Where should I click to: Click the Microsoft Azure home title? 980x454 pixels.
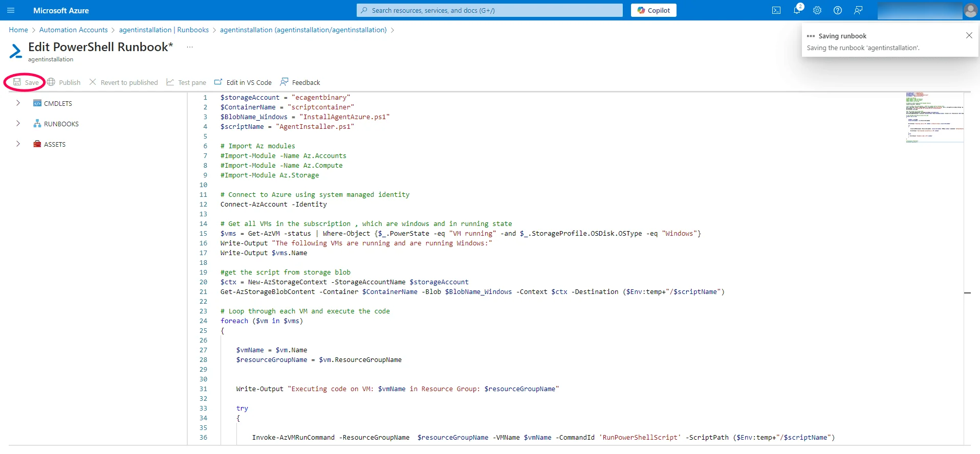point(61,10)
